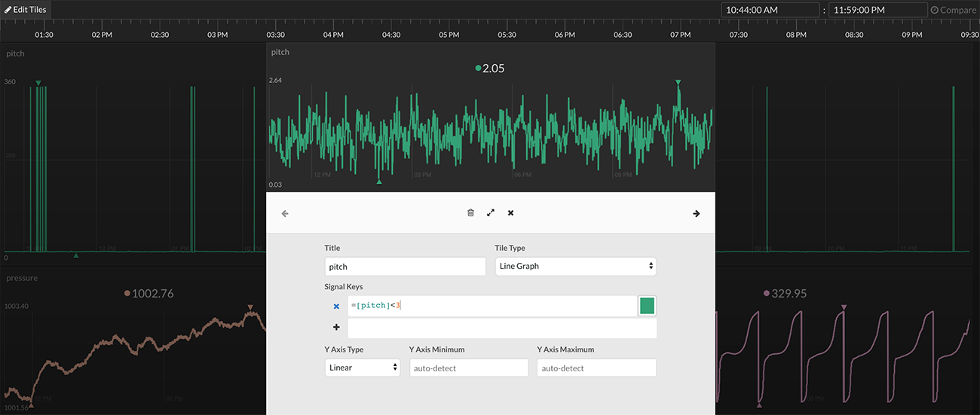980x415 pixels.
Task: Click the end time field 11:59:00 PM
Action: pos(877,11)
